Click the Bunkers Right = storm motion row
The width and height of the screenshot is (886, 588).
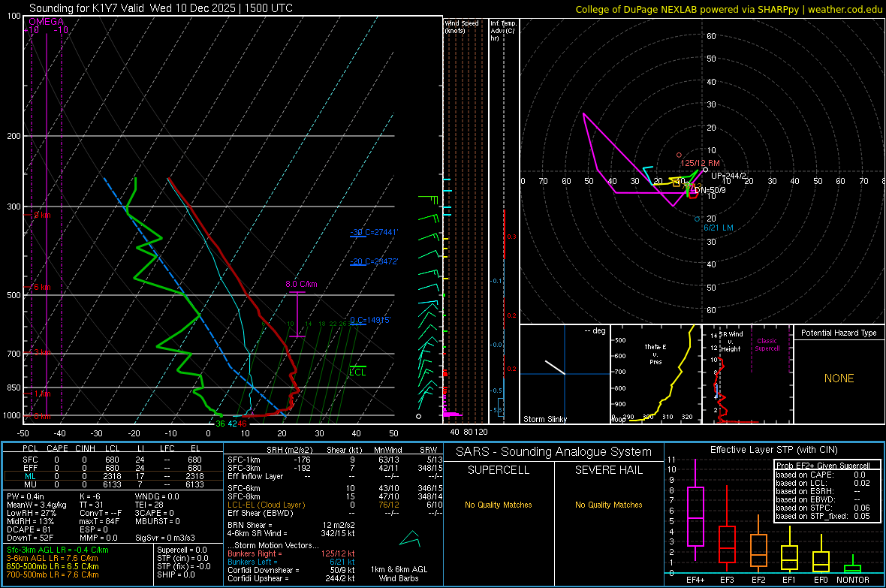pos(291,553)
